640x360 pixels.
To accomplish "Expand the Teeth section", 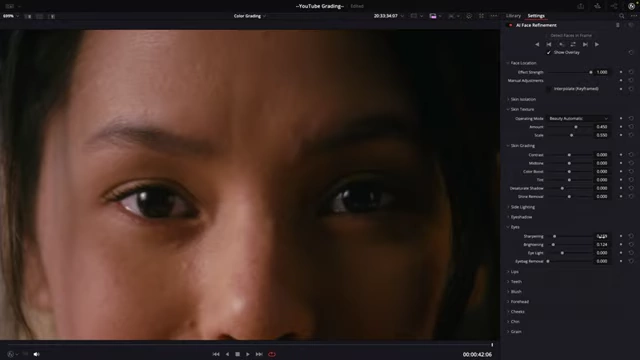I will (x=508, y=282).
